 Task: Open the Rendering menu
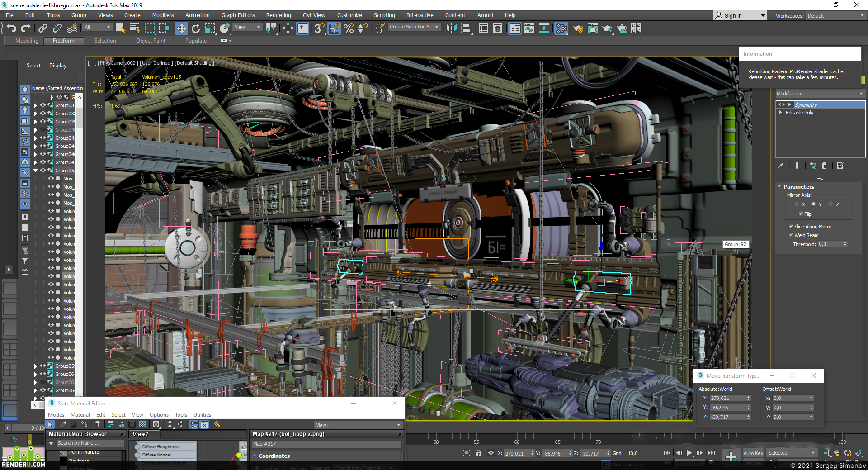click(278, 15)
